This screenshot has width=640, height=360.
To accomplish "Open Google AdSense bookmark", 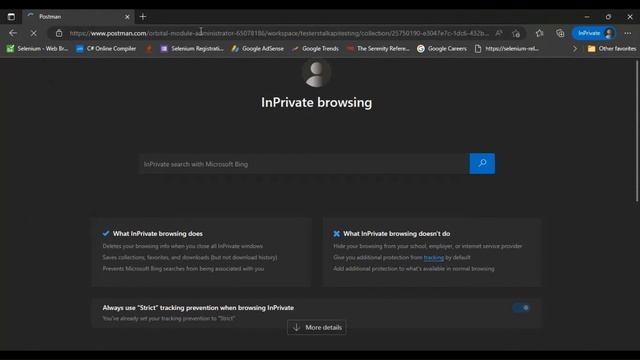I will click(258, 49).
